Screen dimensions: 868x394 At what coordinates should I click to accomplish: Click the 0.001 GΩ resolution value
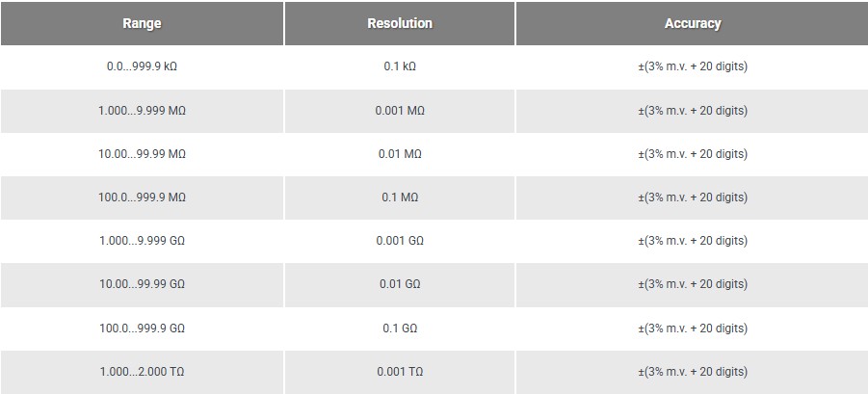click(x=400, y=241)
